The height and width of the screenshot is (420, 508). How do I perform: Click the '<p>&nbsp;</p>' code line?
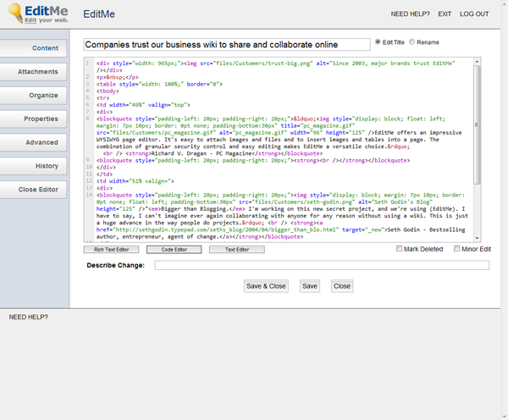[118, 77]
